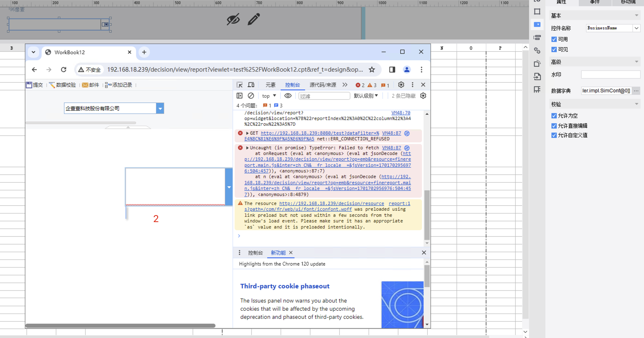
Task: Toggle the 允许为空 checkbox
Action: tap(554, 116)
